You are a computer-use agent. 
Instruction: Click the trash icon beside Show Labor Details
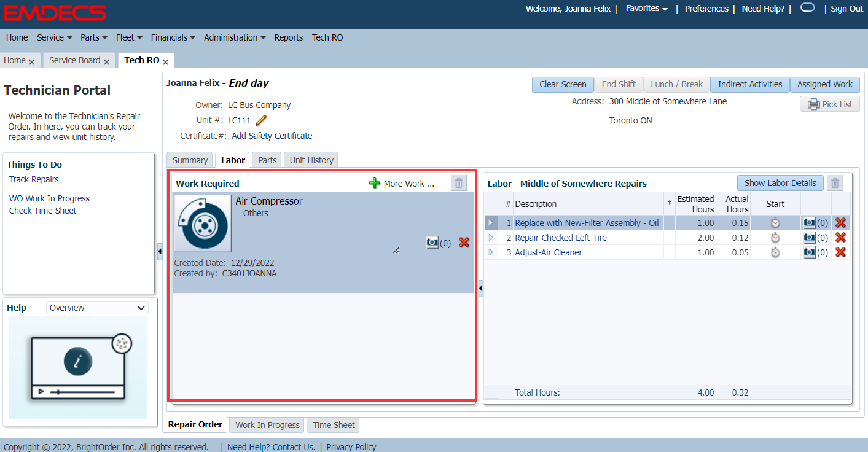[835, 183]
